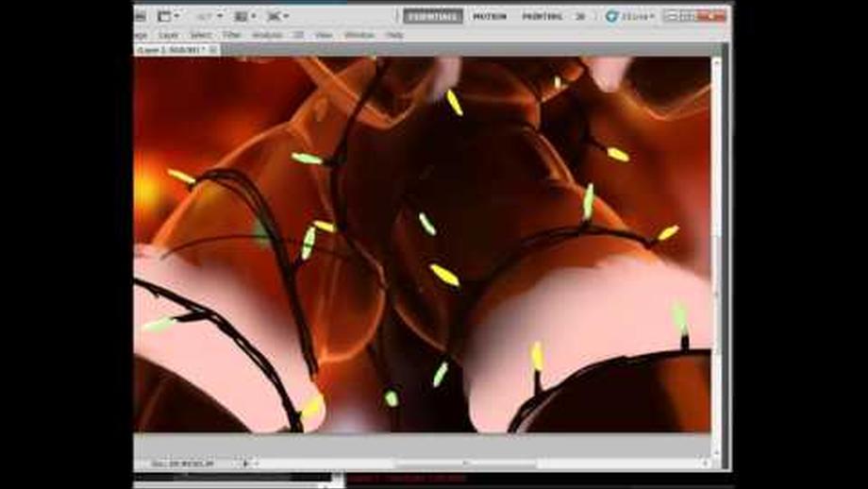Open the status bar info arrow menu
Screen dimensions: 868x489
tap(246, 464)
